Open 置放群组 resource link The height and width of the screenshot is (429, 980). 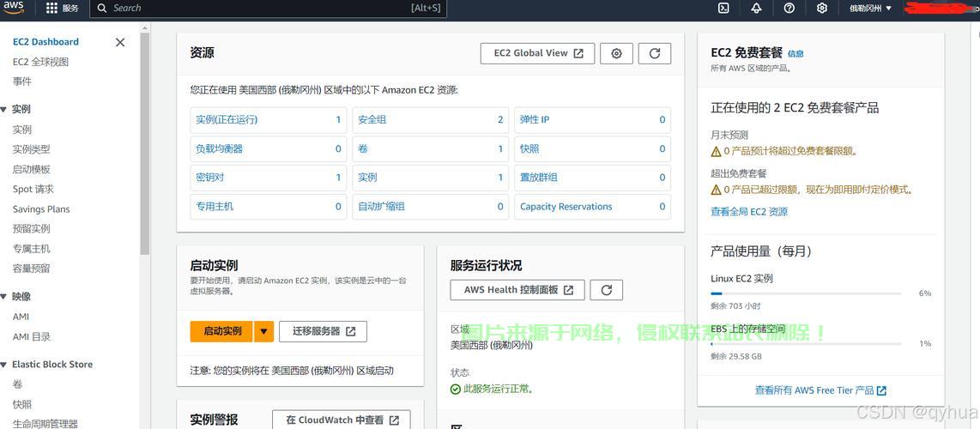pyautogui.click(x=539, y=178)
